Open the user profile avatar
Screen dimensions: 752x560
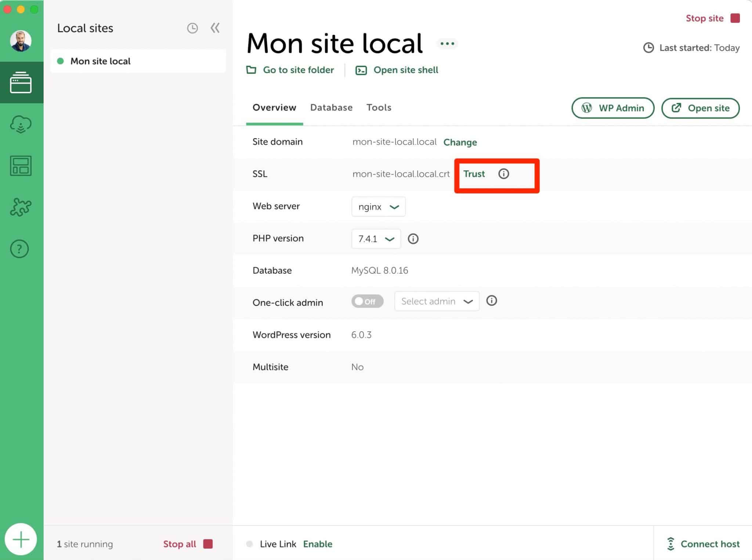(x=21, y=41)
